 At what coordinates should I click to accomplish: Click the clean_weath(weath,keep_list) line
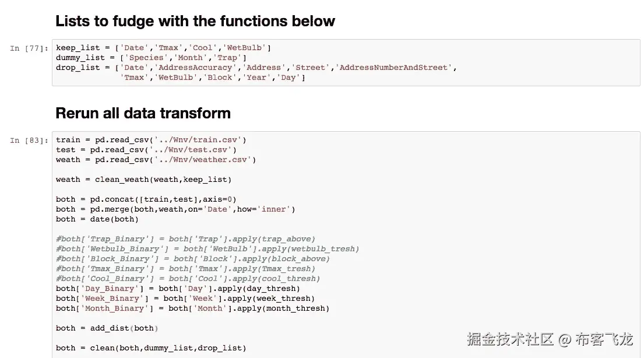143,180
